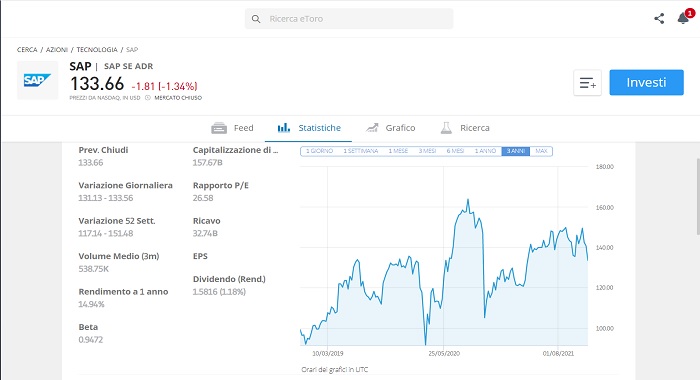This screenshot has height=380, width=700.
Task: Click the EPS label
Action: pos(200,256)
